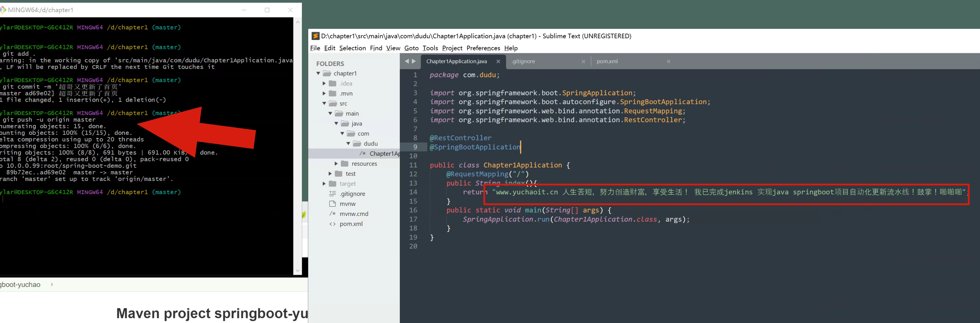This screenshot has height=323, width=980.
Task: Click the .gitignore file icon in sidebar
Action: click(x=332, y=194)
